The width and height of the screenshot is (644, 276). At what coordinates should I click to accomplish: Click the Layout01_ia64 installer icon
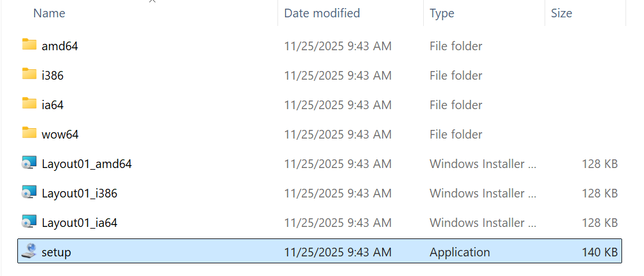(29, 222)
